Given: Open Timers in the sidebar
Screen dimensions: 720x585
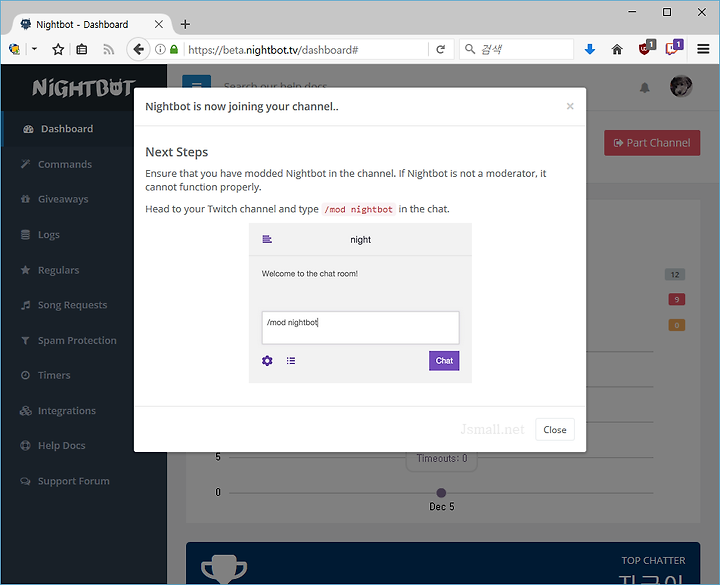Looking at the screenshot, I should pos(54,375).
